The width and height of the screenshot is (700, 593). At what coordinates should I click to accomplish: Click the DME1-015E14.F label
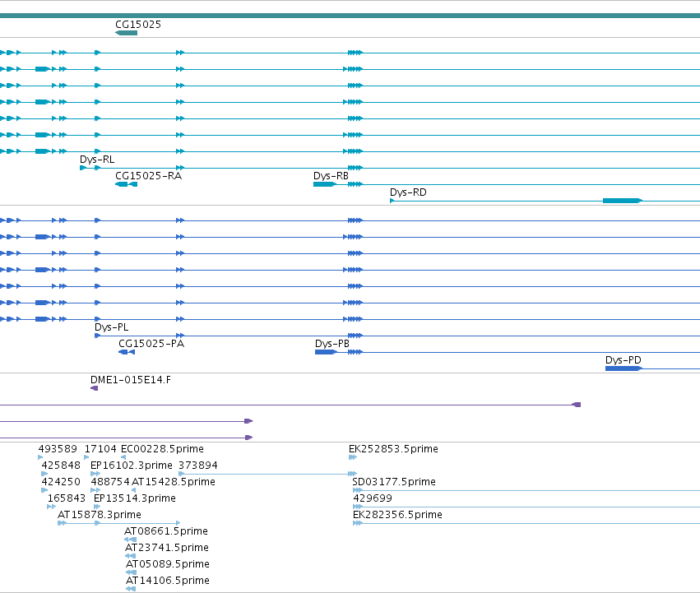tap(130, 380)
